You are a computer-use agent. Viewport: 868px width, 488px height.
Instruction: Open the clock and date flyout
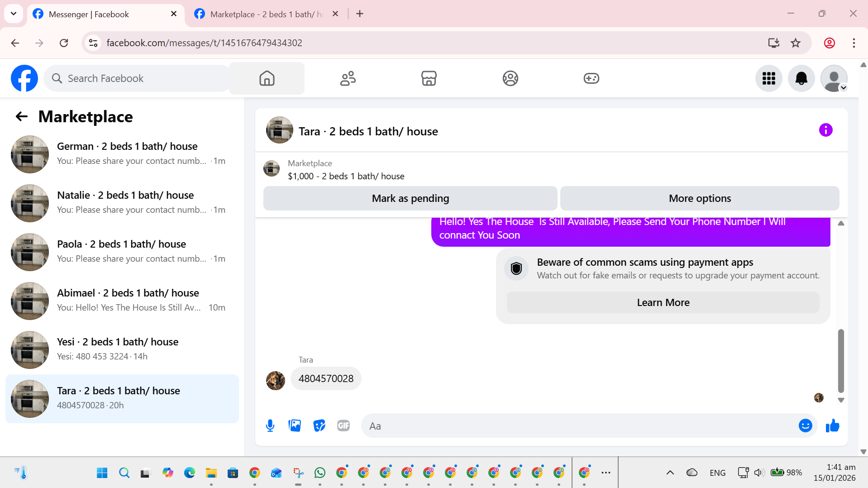coord(835,473)
